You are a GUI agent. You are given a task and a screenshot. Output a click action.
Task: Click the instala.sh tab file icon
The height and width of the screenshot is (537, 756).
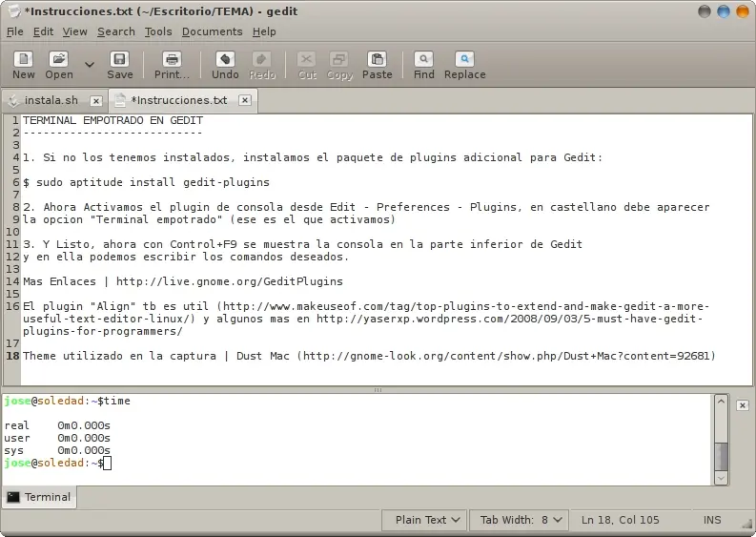click(x=14, y=100)
